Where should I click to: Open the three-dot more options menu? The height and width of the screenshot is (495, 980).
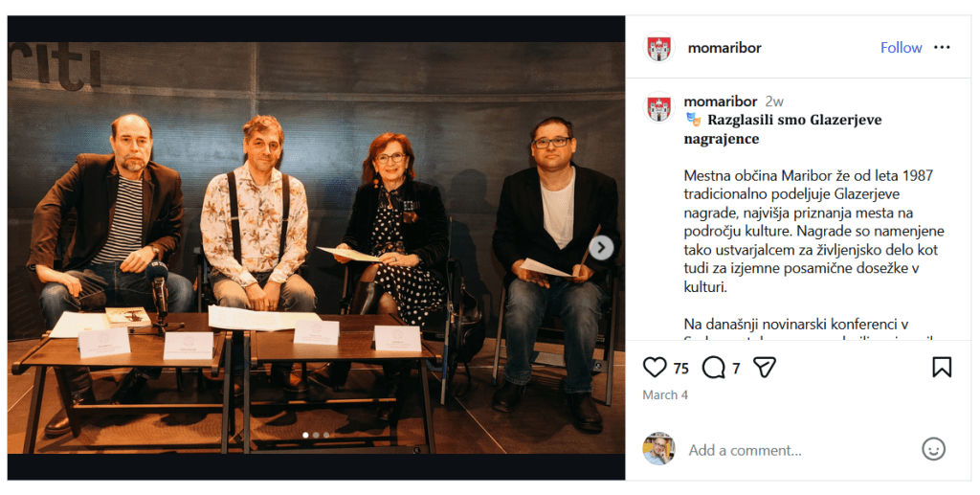point(942,48)
